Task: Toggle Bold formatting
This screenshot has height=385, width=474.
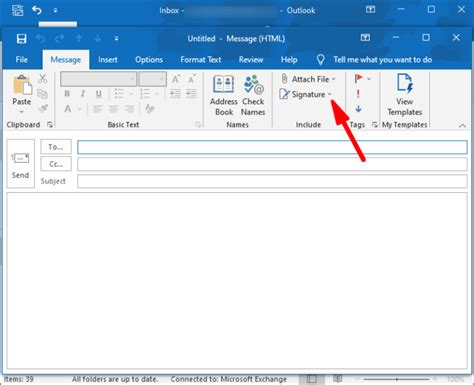Action: click(67, 94)
